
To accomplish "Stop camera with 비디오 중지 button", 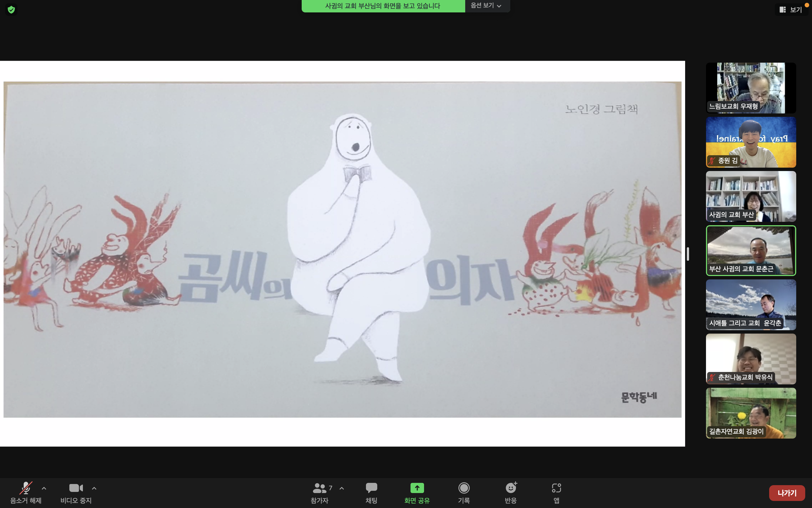I will [76, 492].
